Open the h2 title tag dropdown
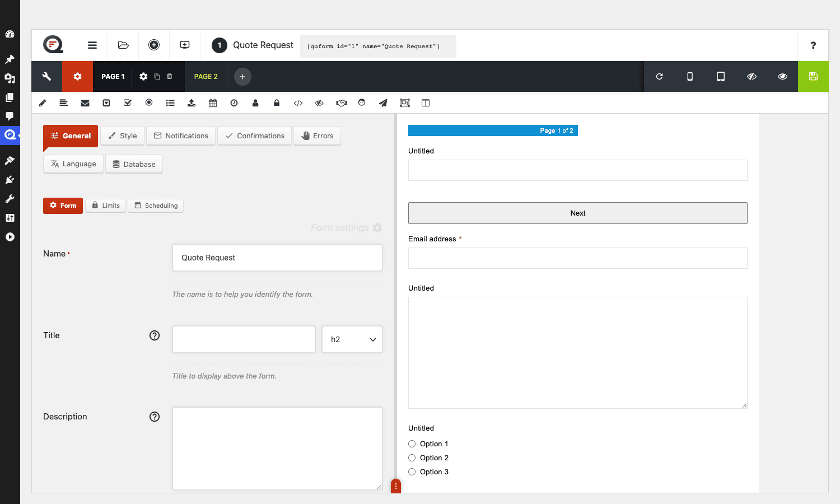This screenshot has width=840, height=504. click(x=352, y=339)
